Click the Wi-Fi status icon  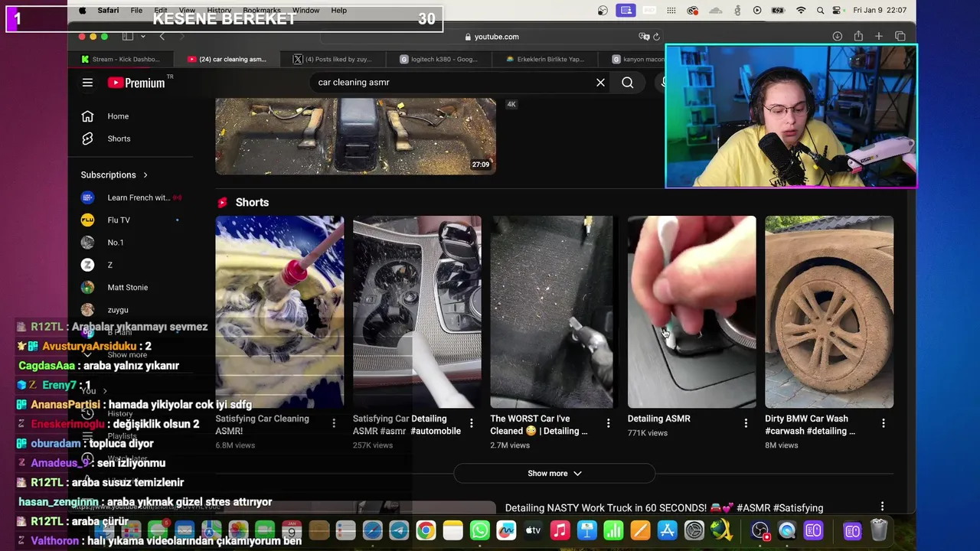[801, 11]
